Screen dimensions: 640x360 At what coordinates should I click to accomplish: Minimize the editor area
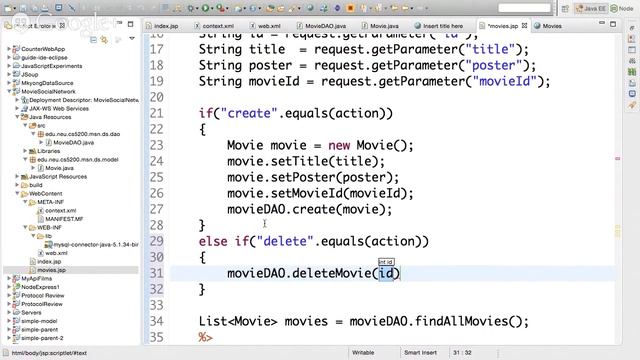pyautogui.click(x=602, y=24)
